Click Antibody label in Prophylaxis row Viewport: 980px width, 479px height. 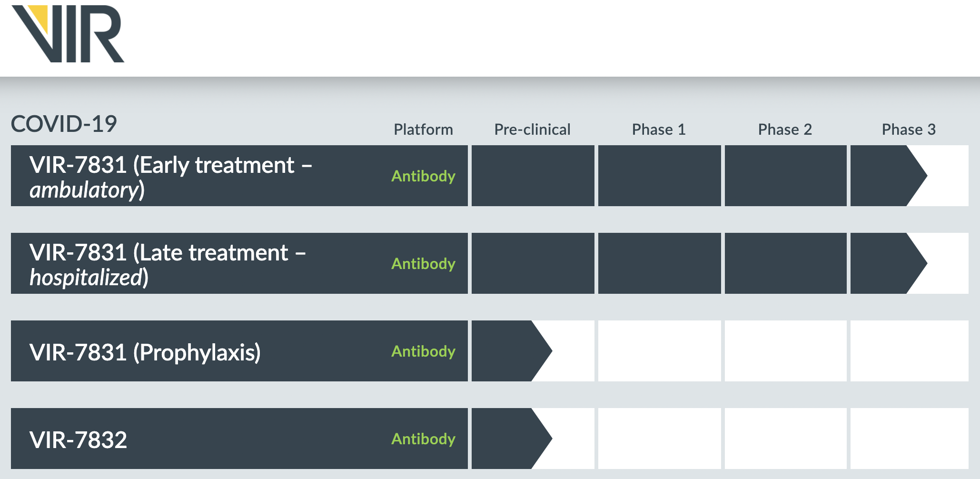tap(423, 351)
